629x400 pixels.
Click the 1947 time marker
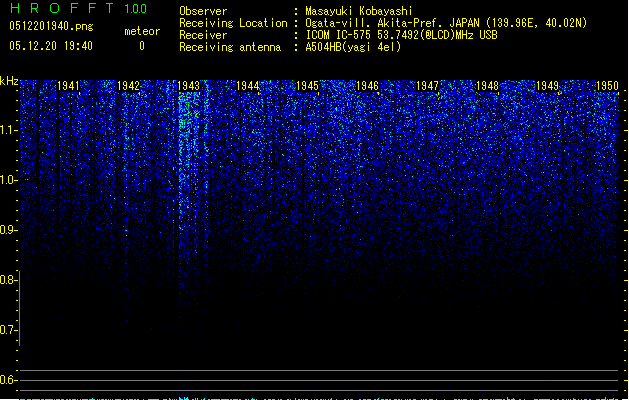coord(428,86)
